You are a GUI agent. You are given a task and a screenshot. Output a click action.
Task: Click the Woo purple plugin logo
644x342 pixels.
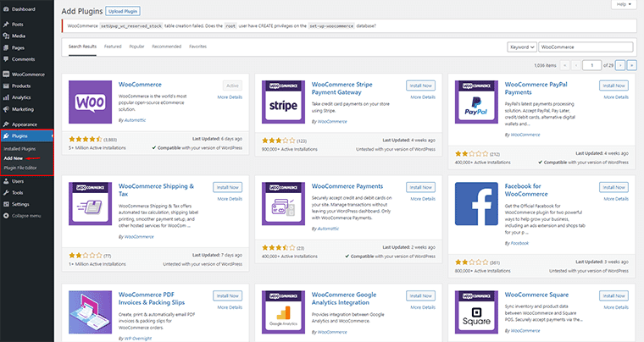90,102
